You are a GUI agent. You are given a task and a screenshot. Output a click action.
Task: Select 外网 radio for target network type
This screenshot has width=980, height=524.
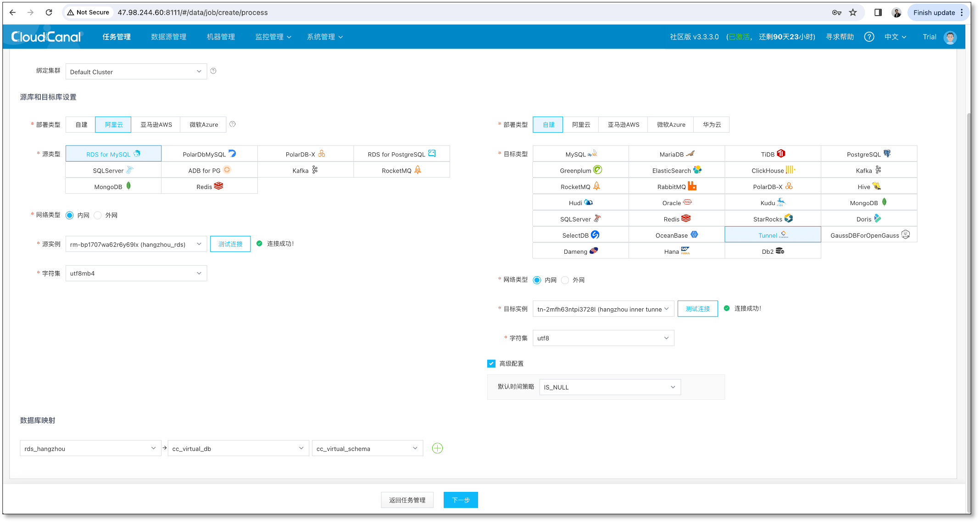(x=565, y=280)
